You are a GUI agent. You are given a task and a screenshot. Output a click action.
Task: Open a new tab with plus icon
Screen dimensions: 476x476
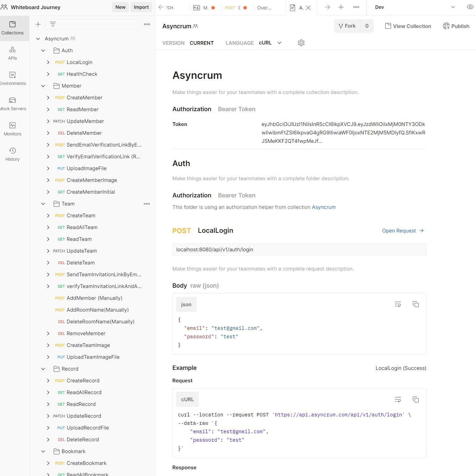[341, 7]
